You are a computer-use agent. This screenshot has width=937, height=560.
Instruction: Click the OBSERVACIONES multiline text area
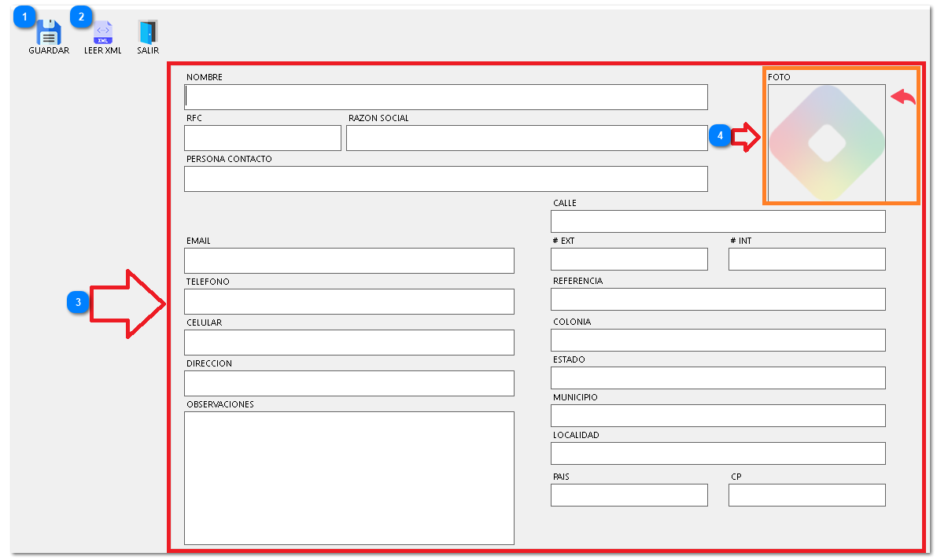[349, 477]
